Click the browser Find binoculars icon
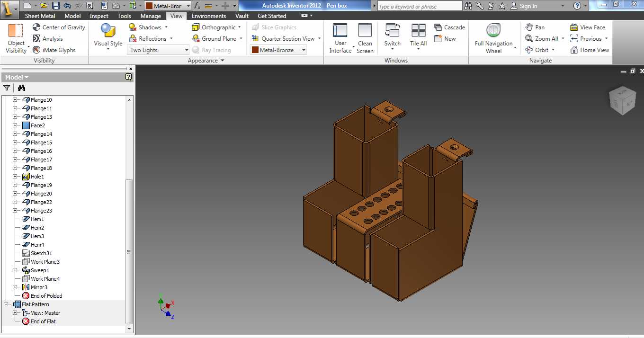This screenshot has width=644, height=338. (x=21, y=88)
